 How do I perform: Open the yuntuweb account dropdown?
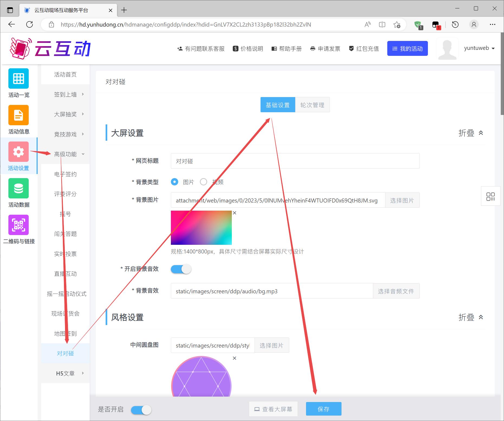tap(479, 48)
